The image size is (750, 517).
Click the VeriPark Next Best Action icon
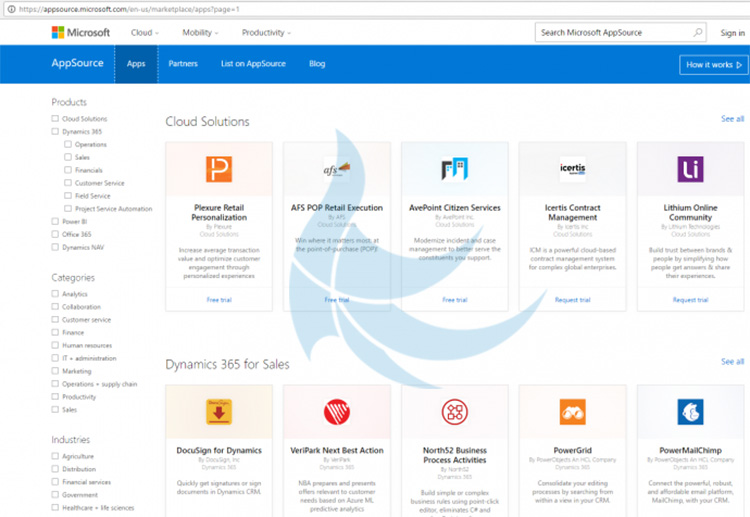tap(337, 412)
